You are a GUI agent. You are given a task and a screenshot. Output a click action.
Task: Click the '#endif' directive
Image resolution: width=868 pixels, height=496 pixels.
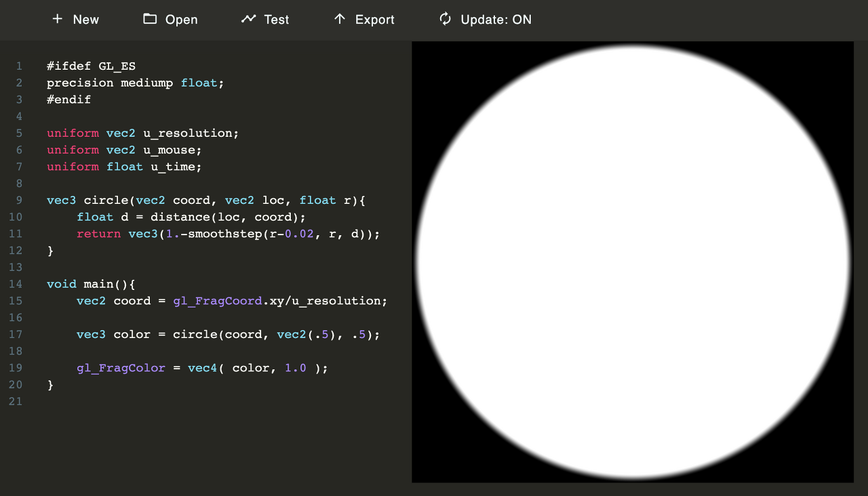(69, 100)
